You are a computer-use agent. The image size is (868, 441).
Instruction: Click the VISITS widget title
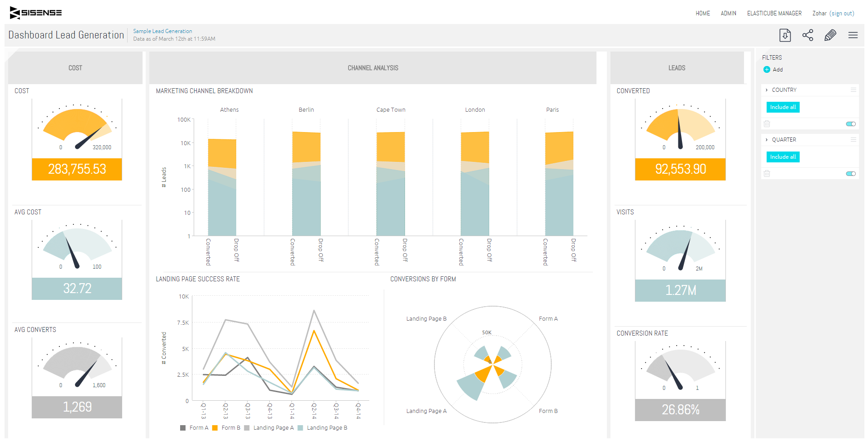[x=625, y=212]
